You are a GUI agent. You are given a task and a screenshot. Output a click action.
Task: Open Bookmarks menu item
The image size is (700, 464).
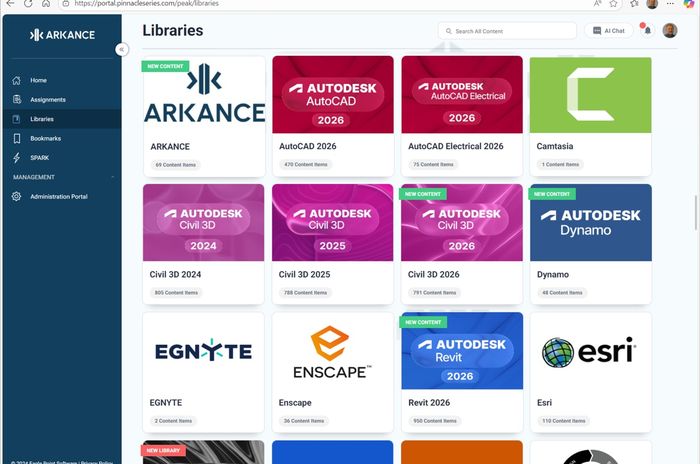pos(62,138)
